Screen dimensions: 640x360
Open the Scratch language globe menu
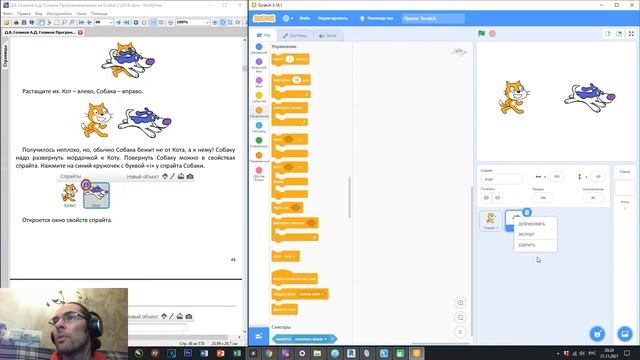287,18
